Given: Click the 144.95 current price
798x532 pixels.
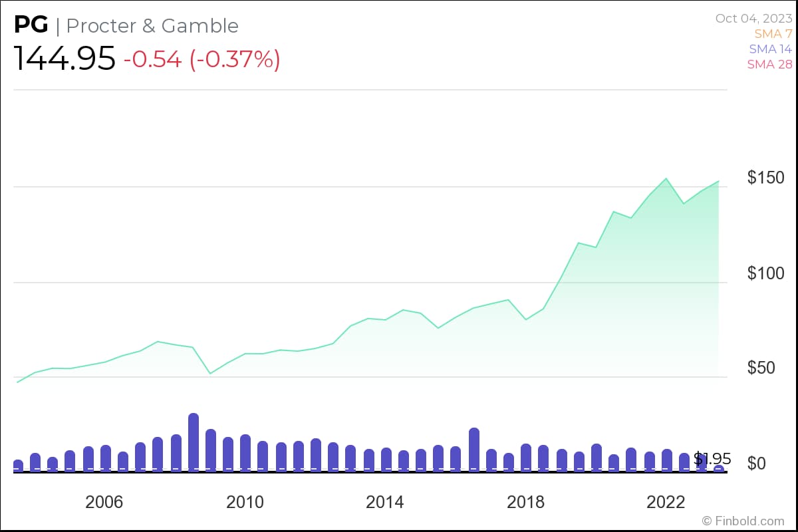Looking at the screenshot, I should click(65, 59).
